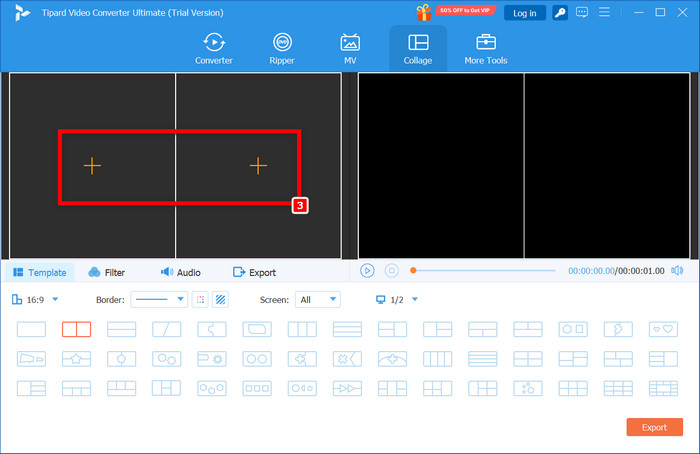Open the More Tools tab

coord(485,48)
